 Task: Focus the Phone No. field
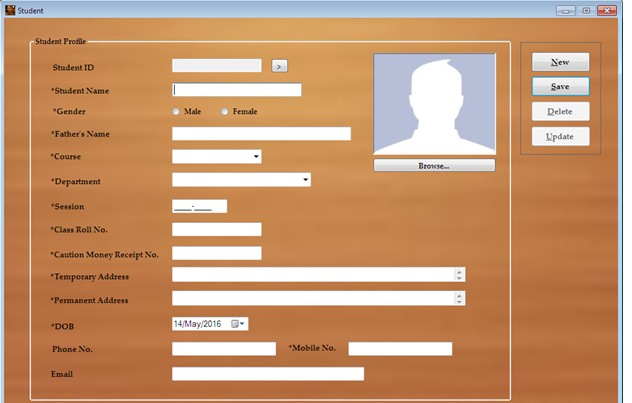point(224,349)
